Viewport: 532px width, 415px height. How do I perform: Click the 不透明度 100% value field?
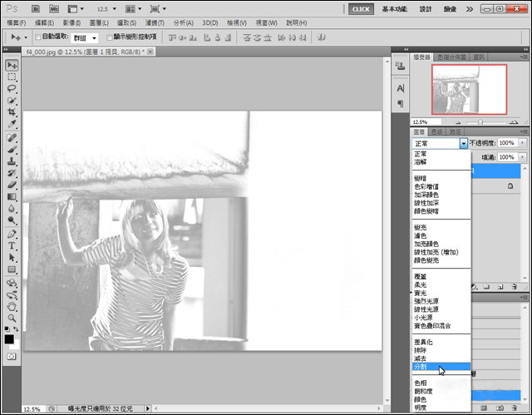coord(508,143)
